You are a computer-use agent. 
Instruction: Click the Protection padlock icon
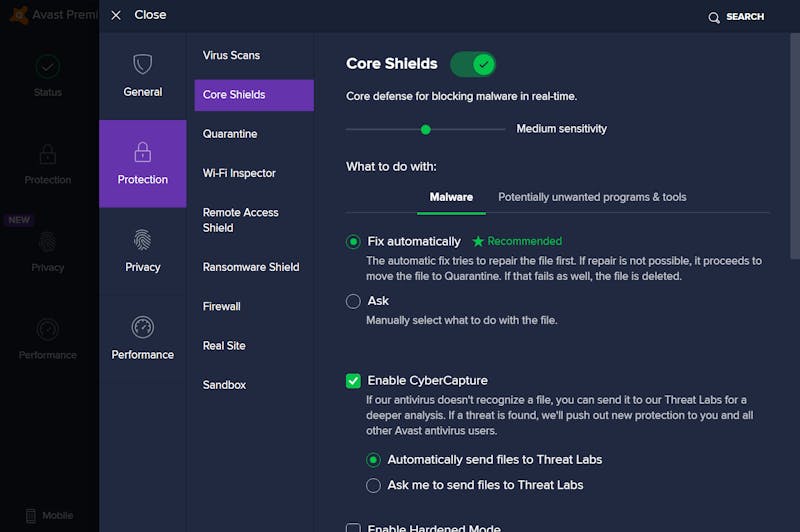[142, 152]
